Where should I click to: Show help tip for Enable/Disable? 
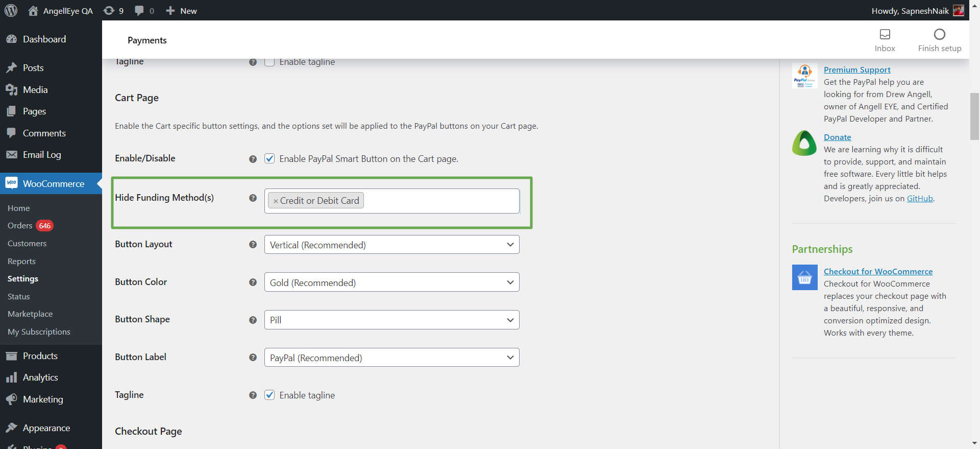(253, 159)
